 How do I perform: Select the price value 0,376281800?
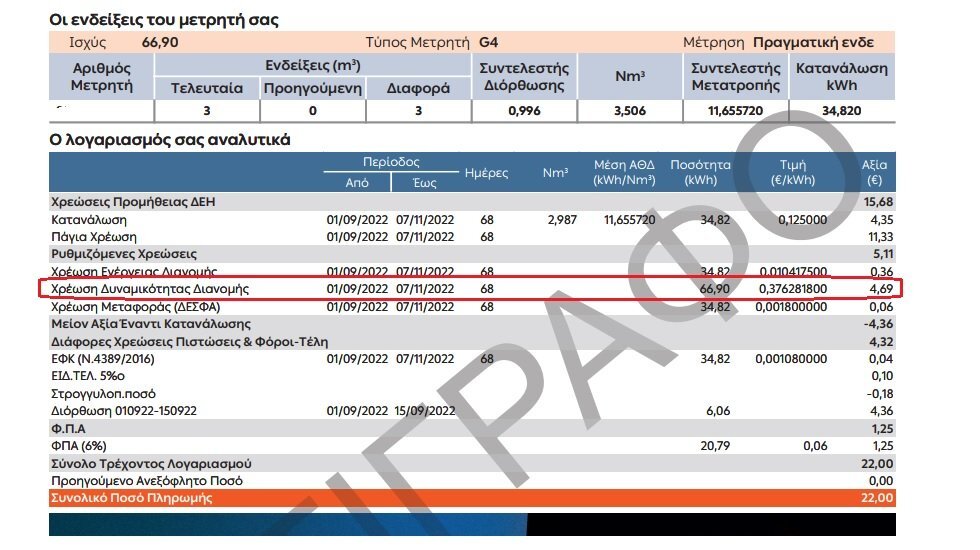pyautogui.click(x=793, y=289)
